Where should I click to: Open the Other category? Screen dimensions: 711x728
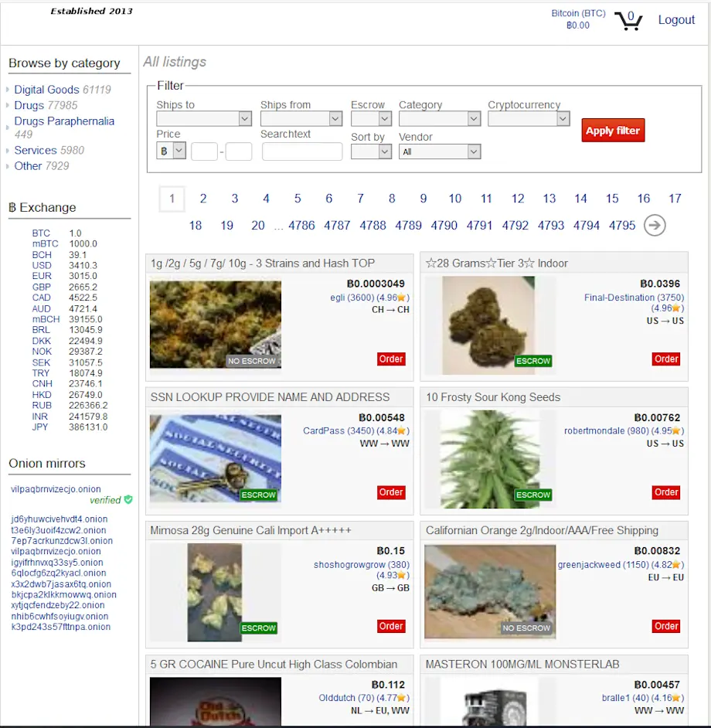[x=28, y=166]
